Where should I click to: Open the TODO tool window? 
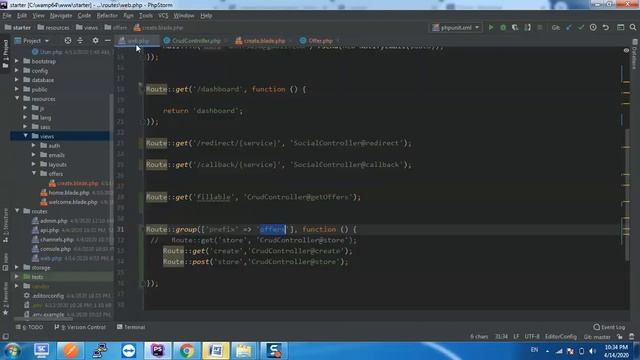(x=29, y=327)
